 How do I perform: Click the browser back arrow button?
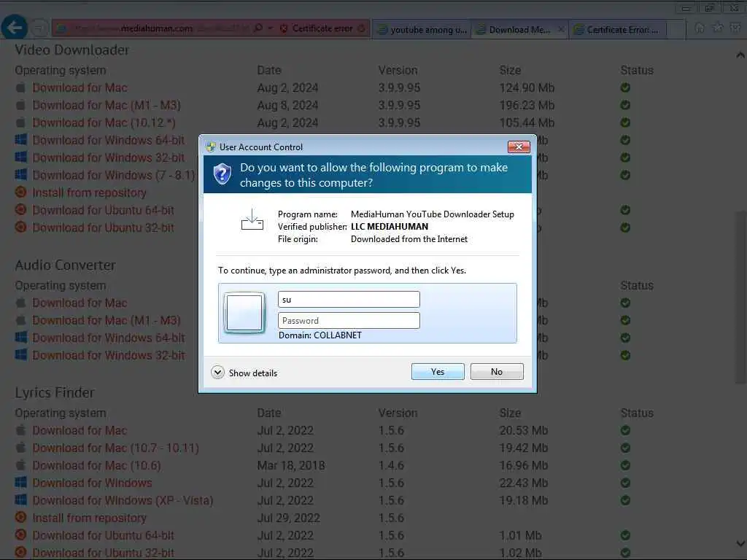click(x=15, y=28)
